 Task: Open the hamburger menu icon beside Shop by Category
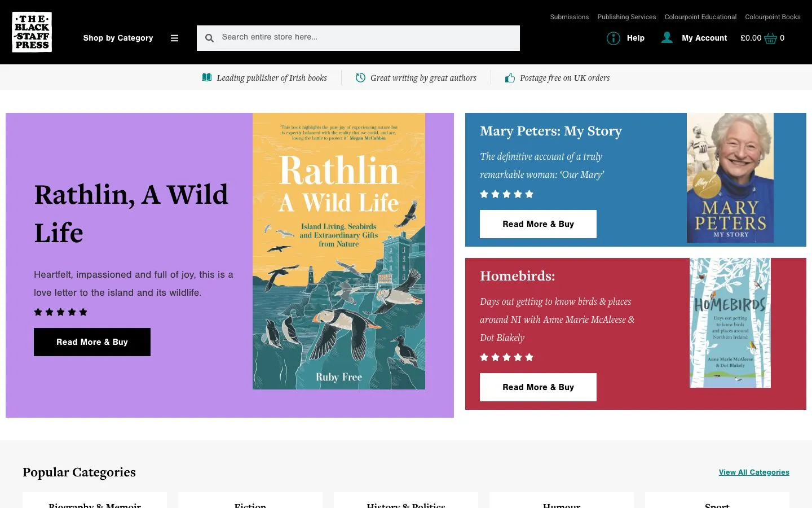[174, 38]
